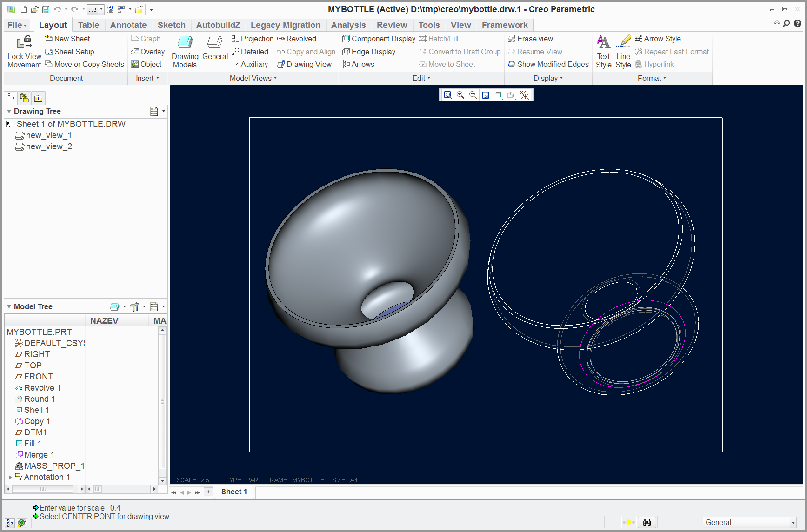Image resolution: width=807 pixels, height=532 pixels.
Task: Click Move or Copy Sheets
Action: pos(85,64)
